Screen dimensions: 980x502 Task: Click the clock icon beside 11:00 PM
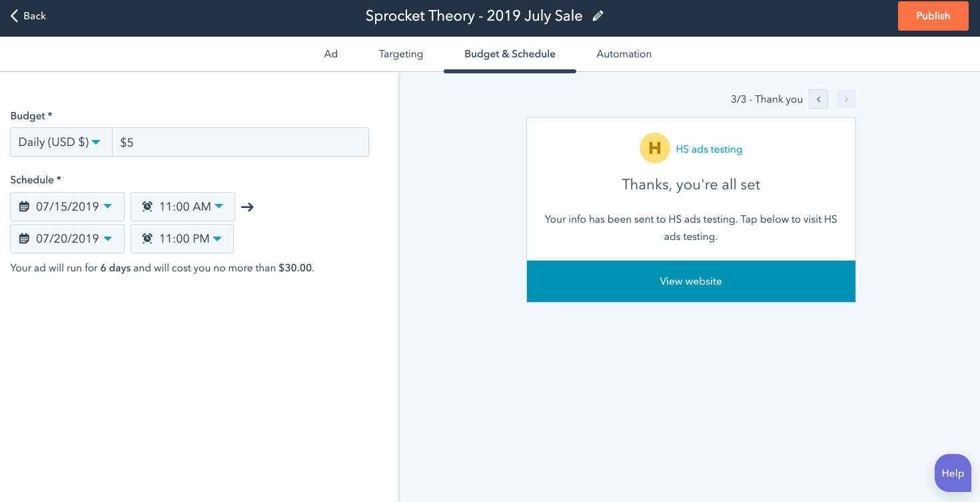pyautogui.click(x=147, y=239)
